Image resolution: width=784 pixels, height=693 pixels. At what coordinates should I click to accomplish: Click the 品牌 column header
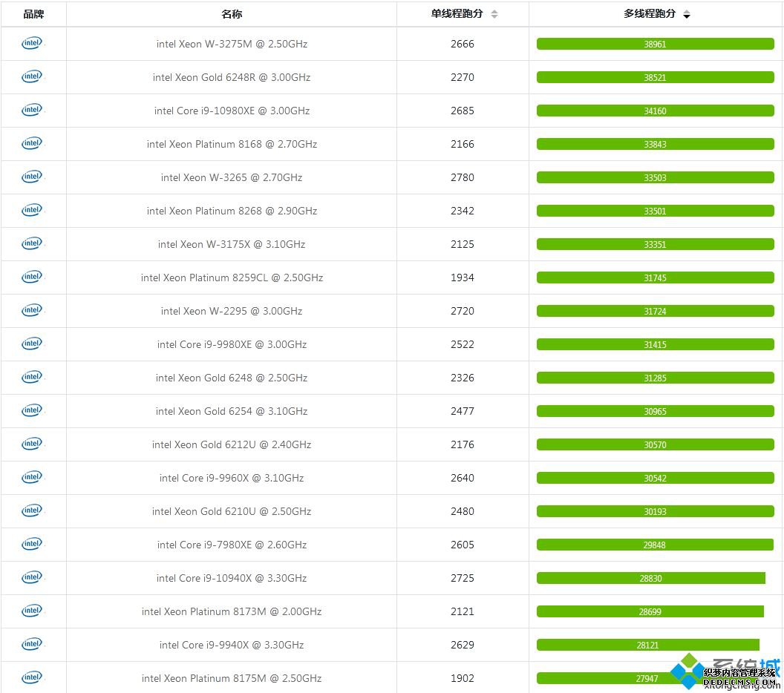tap(33, 14)
